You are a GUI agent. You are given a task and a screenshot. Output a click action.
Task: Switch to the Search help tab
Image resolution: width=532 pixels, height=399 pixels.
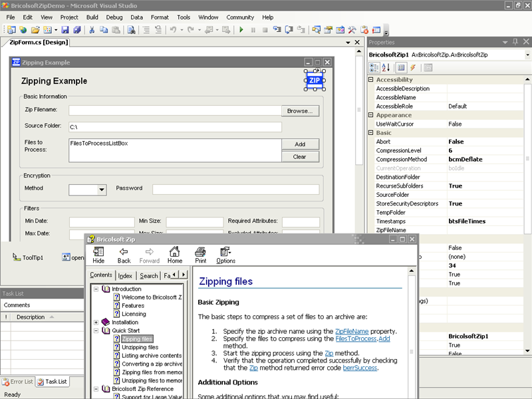(x=148, y=276)
